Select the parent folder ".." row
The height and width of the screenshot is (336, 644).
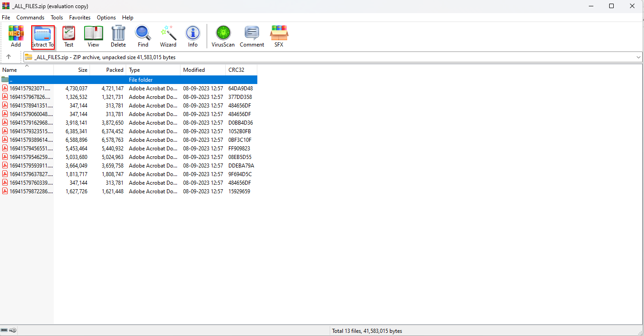pyautogui.click(x=129, y=79)
